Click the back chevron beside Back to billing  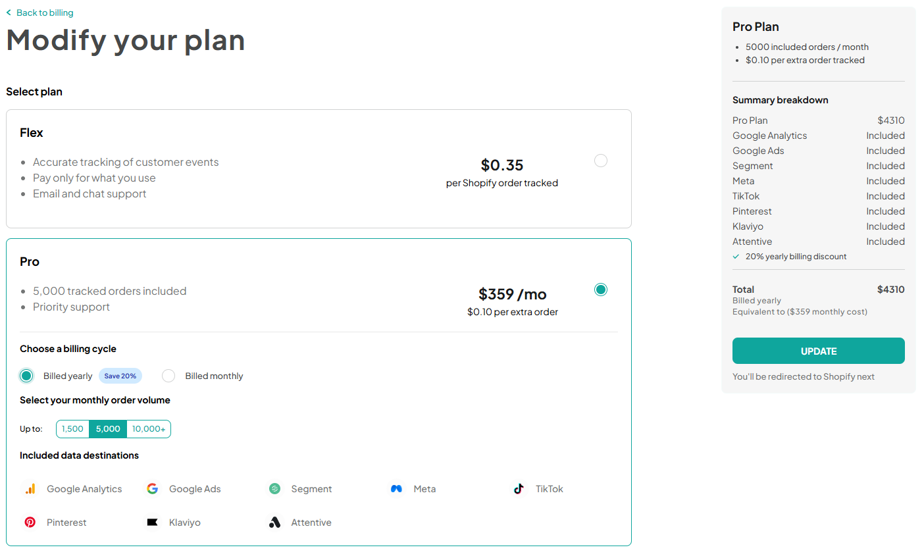(x=9, y=13)
